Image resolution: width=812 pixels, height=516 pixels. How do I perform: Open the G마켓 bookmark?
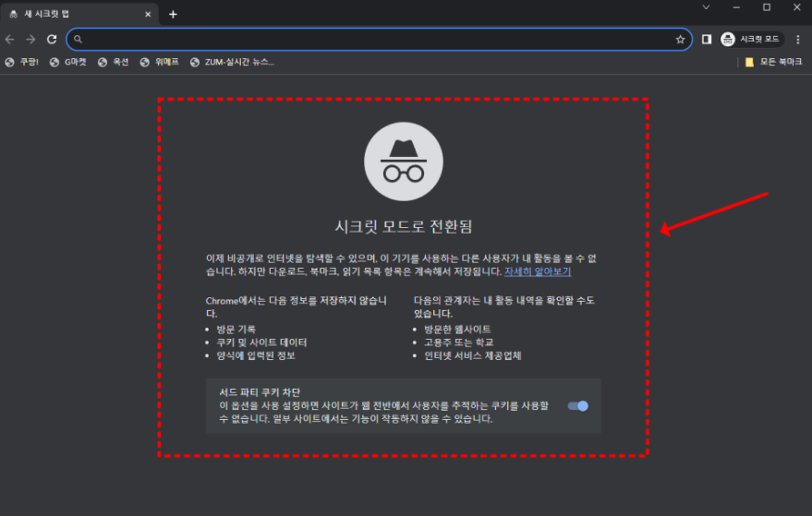point(67,62)
